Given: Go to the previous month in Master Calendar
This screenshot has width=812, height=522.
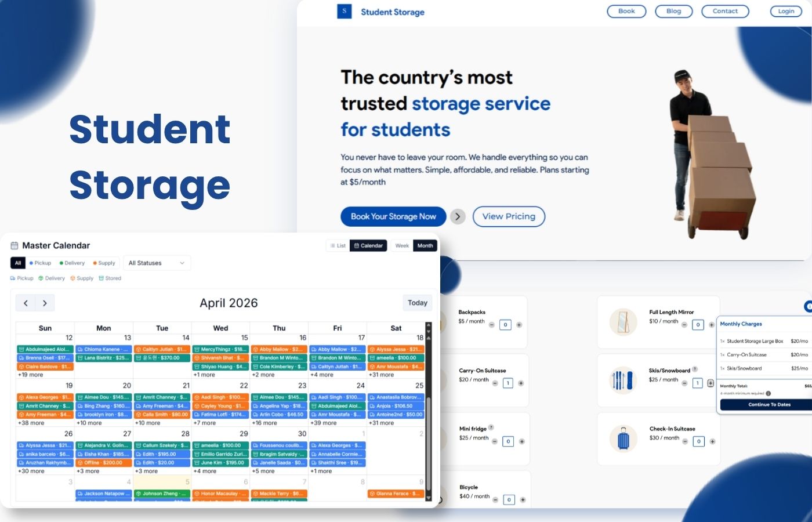Looking at the screenshot, I should click(x=26, y=303).
